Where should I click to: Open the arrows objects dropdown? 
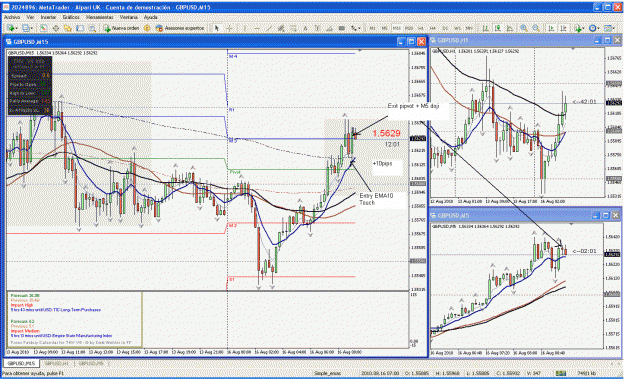356,28
